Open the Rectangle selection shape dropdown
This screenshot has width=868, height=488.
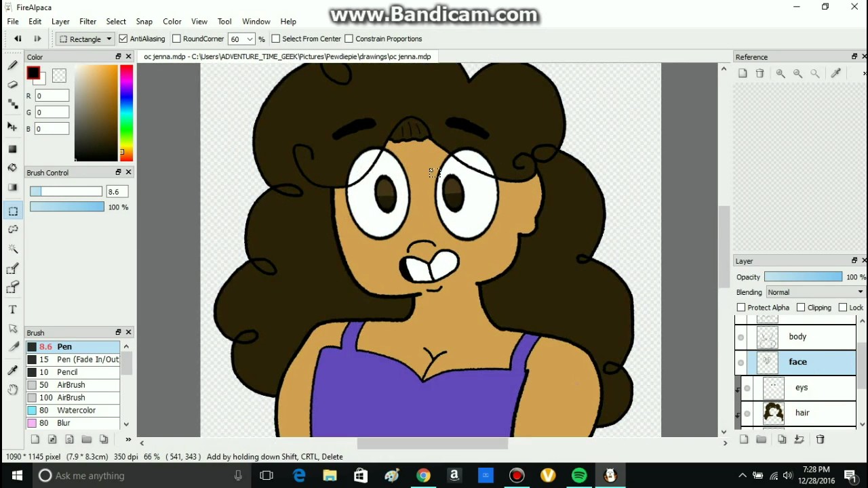(x=85, y=39)
